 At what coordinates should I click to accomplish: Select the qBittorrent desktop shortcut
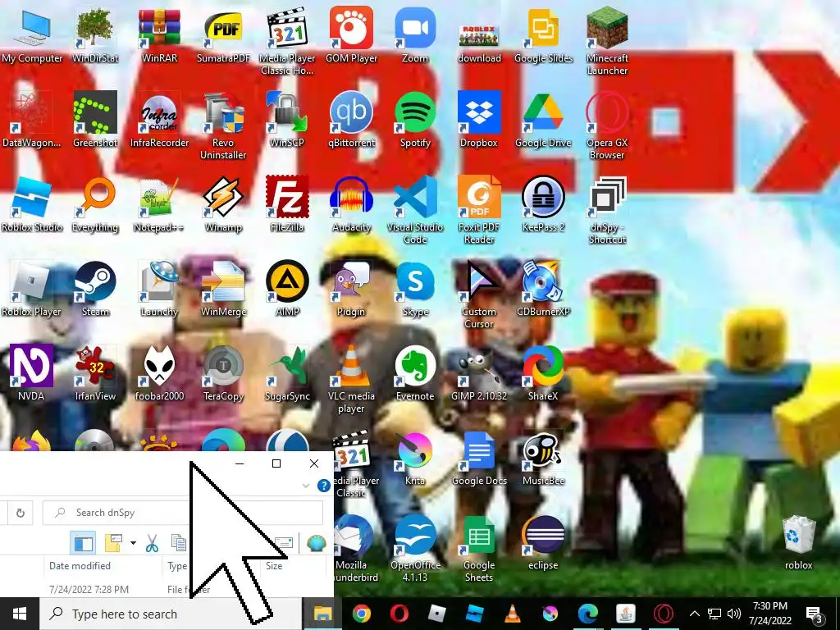tap(351, 120)
